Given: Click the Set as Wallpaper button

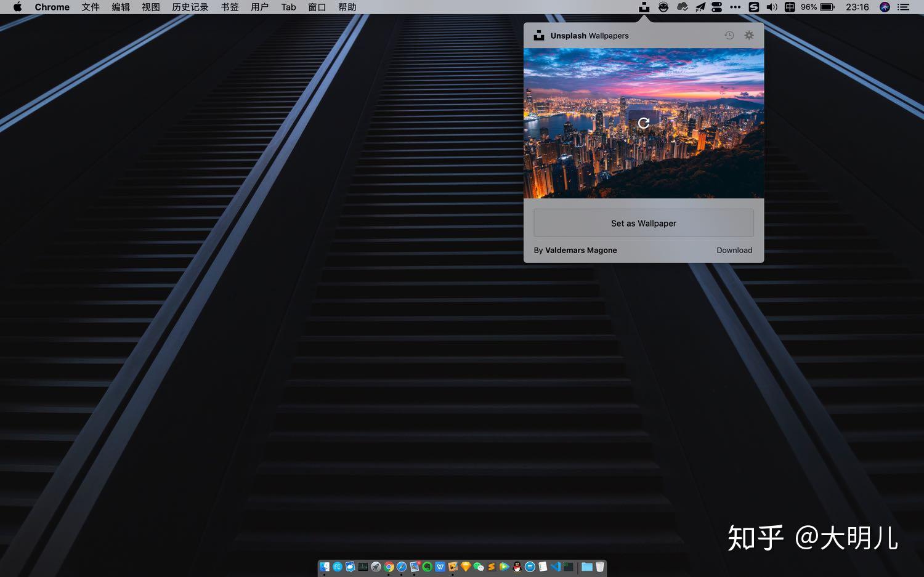Looking at the screenshot, I should coord(644,223).
